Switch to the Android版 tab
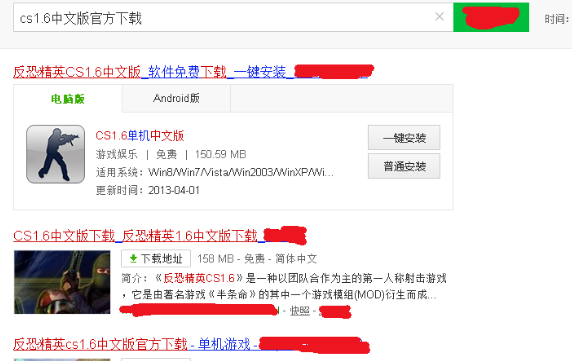572x361 pixels. 176,98
